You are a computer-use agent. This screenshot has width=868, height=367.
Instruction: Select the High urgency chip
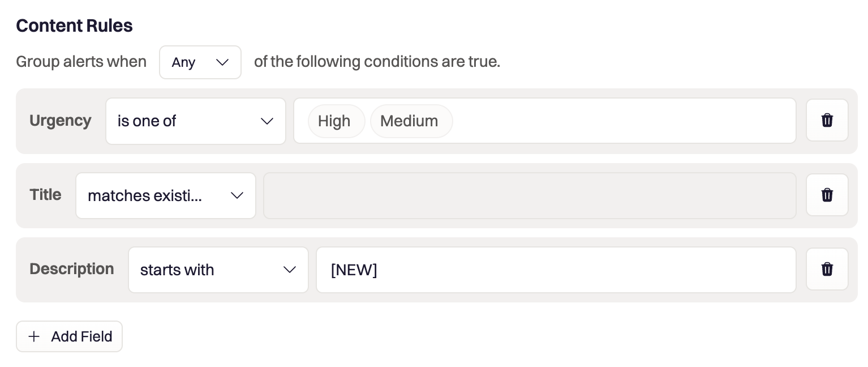334,121
